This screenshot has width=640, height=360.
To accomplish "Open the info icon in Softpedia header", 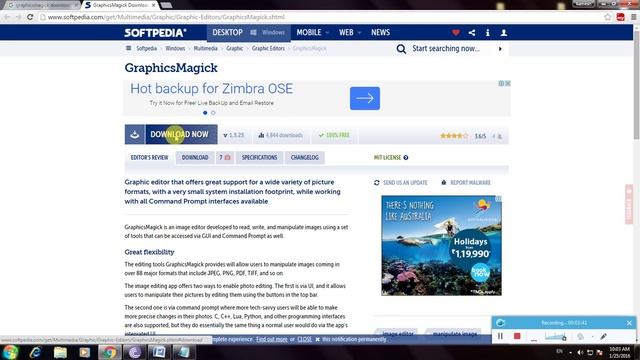I will coord(487,33).
